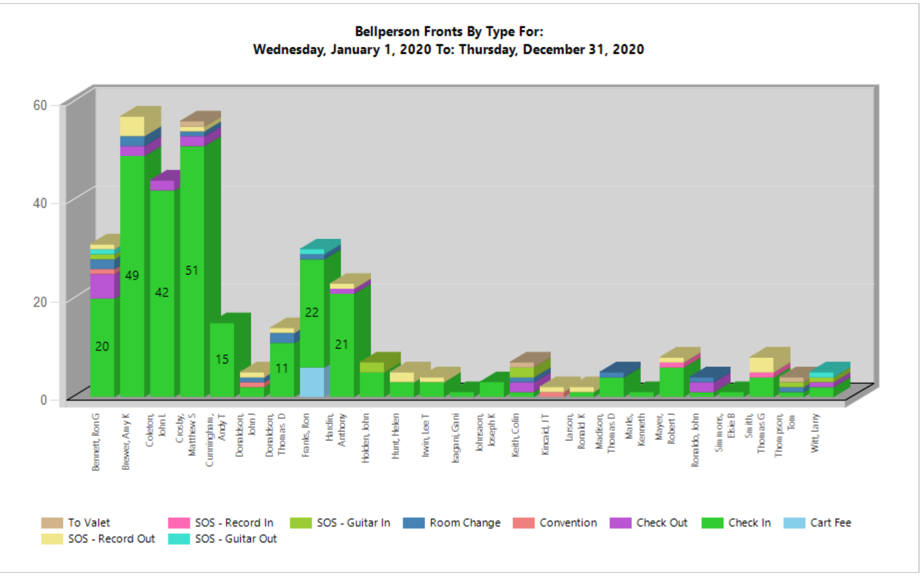The image size is (924, 576).
Task: Pick the Room Change legend color box
Action: (413, 523)
